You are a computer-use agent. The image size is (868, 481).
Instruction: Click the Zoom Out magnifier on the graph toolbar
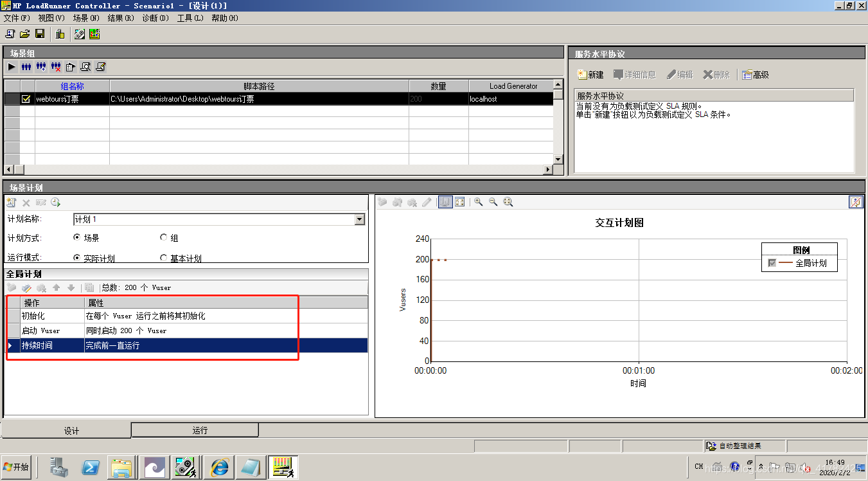(493, 202)
